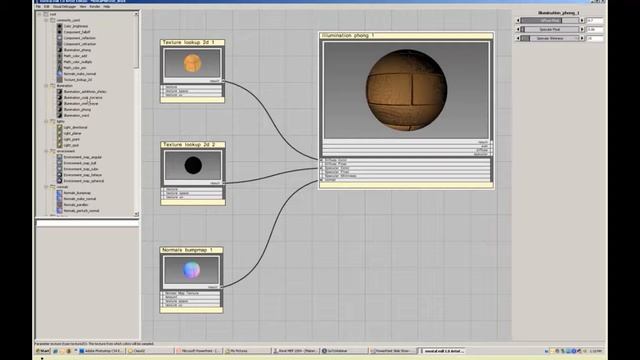Pick Illumination_phong icon under commonly_used folder

coord(60,50)
